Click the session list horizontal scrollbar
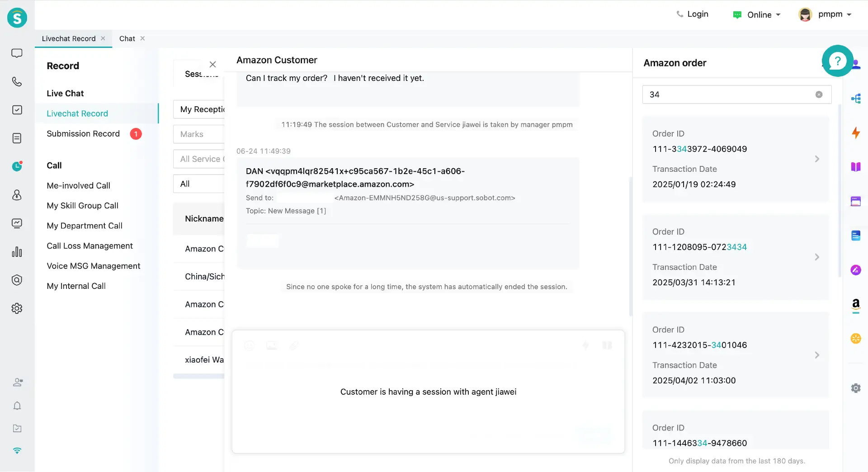Screen dimensions: 868x472 [199, 376]
